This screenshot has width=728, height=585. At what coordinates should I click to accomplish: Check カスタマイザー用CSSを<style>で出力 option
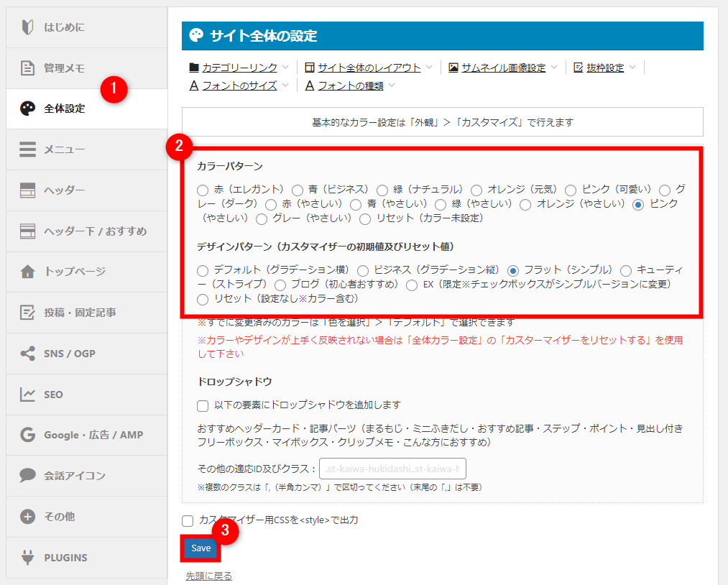click(x=188, y=520)
